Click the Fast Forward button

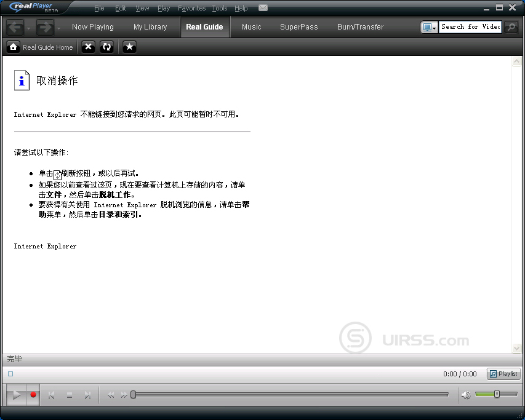[124, 395]
